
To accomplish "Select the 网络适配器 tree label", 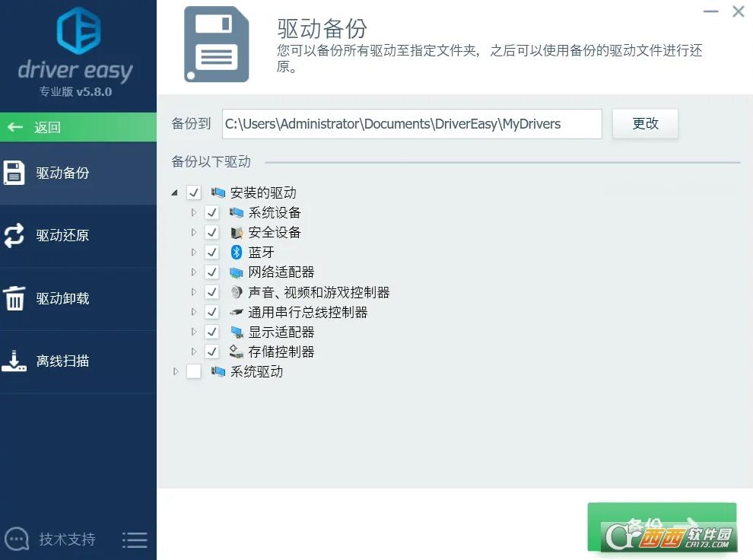I will [281, 272].
